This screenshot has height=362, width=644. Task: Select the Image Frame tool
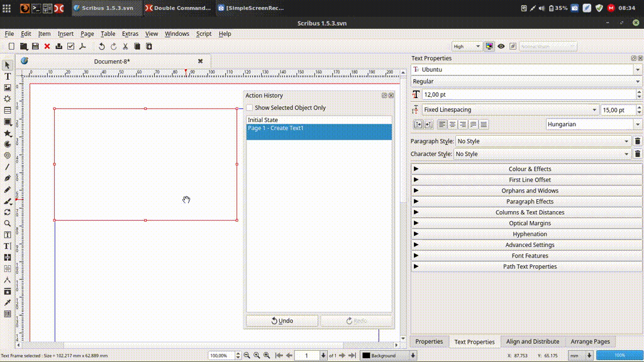point(8,87)
